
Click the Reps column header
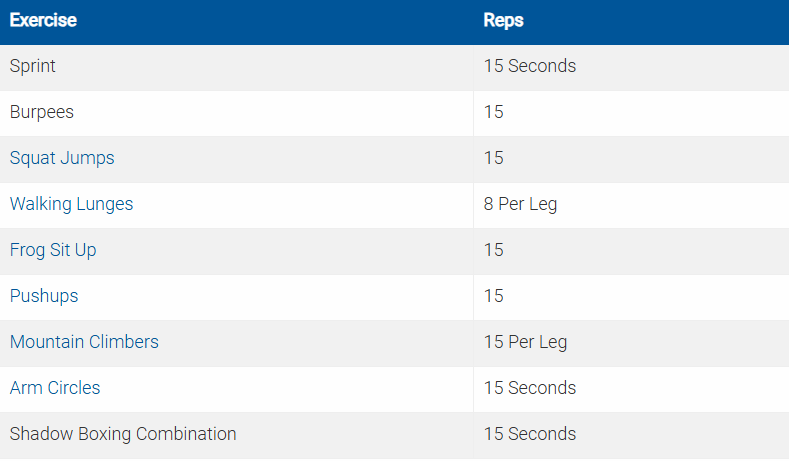pos(503,20)
